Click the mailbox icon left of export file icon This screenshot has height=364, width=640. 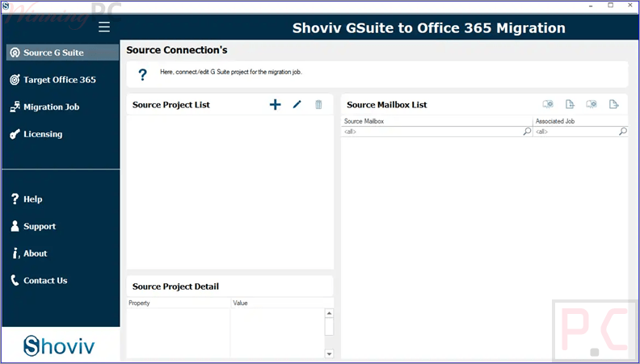(x=592, y=104)
